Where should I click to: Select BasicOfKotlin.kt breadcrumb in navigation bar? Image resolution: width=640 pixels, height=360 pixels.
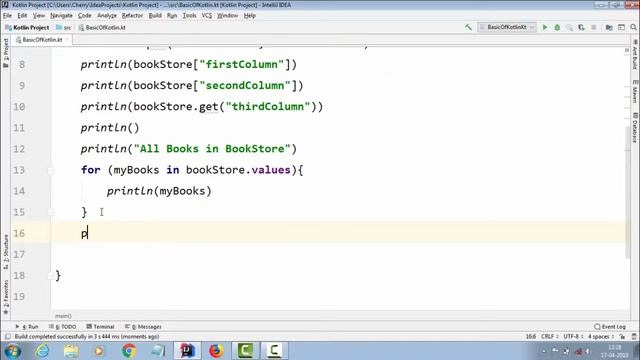pyautogui.click(x=102, y=27)
